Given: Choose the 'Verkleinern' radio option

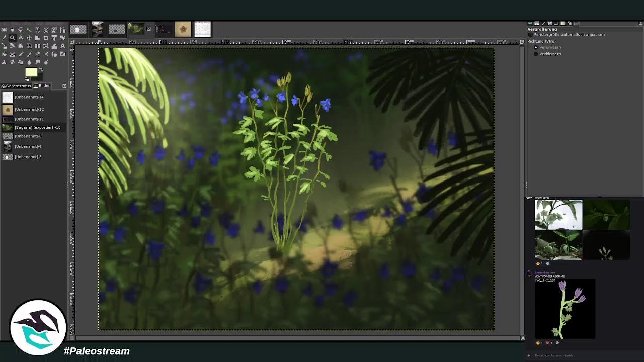Looking at the screenshot, I should (x=536, y=54).
